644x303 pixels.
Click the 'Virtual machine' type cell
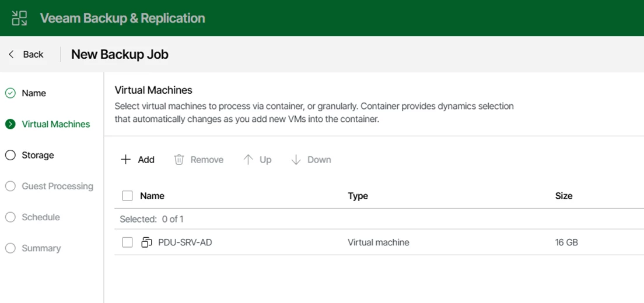(378, 242)
